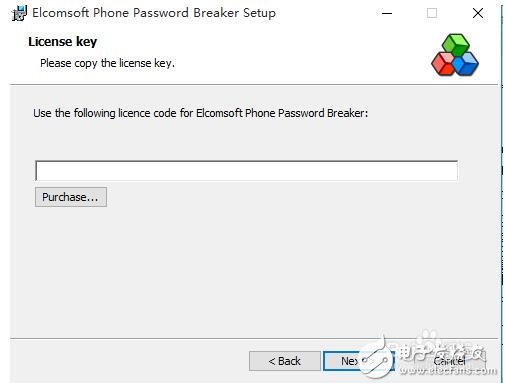Click the setup installer icon in title bar
The image size is (505, 387).
(19, 13)
